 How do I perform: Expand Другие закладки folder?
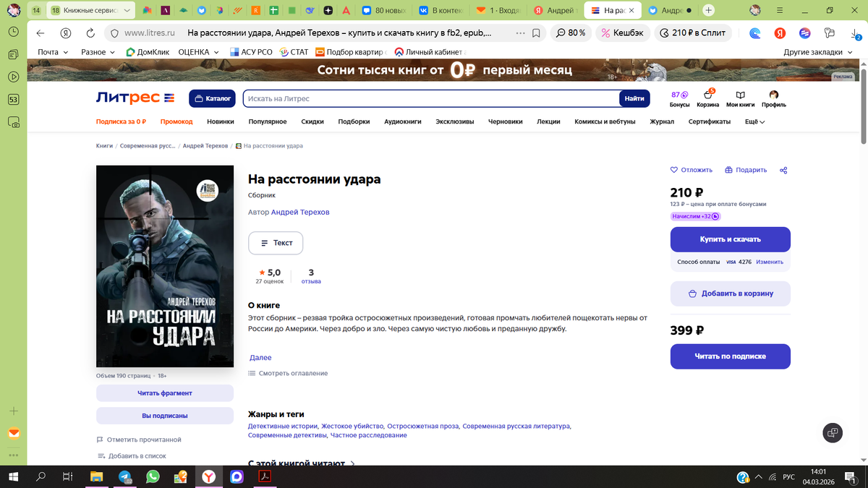click(x=817, y=52)
